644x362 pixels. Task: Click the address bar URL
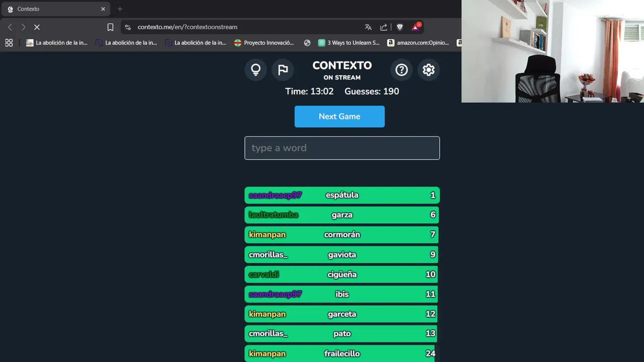[187, 27]
